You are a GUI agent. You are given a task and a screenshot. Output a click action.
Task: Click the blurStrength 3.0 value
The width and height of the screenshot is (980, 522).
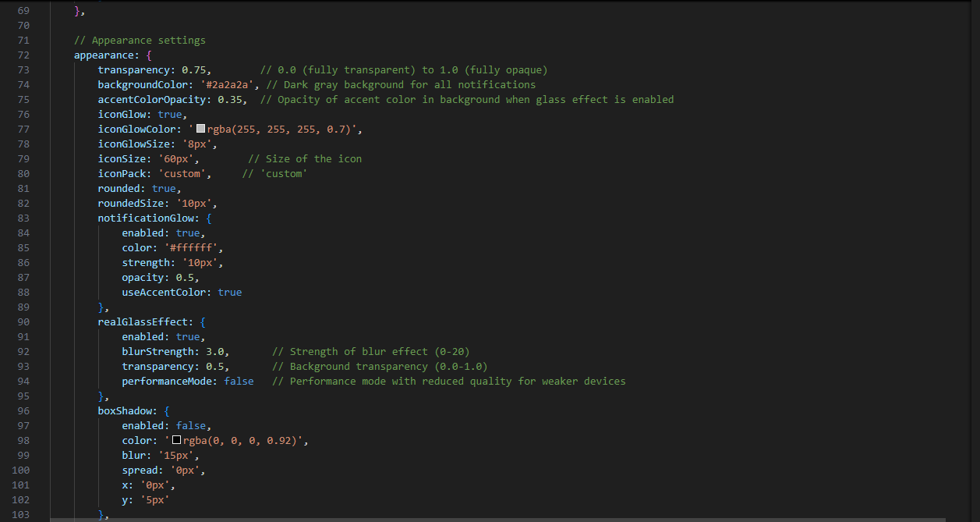pos(218,352)
